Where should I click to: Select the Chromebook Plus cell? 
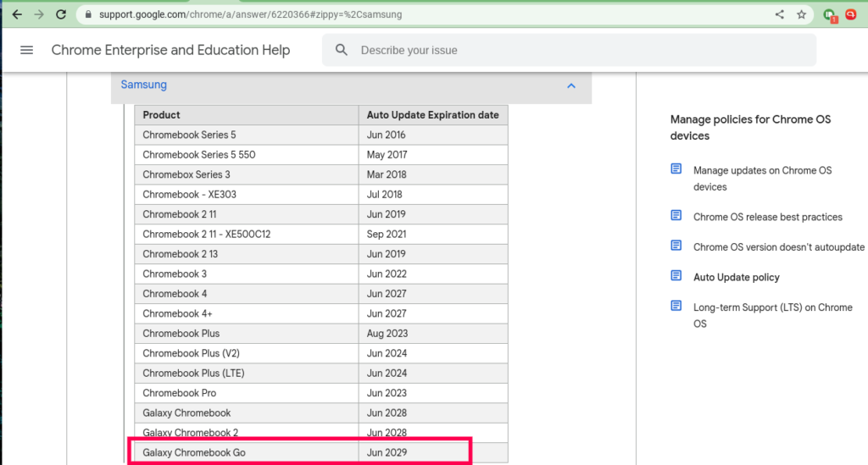coord(247,334)
